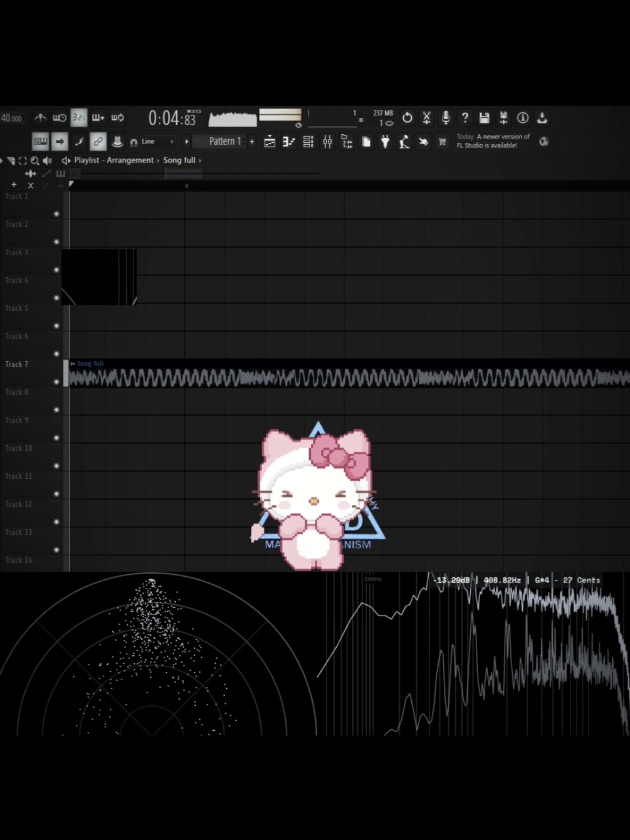The height and width of the screenshot is (840, 630).
Task: Toggle the recording countdown 3.2.1 button
Action: pos(79,118)
